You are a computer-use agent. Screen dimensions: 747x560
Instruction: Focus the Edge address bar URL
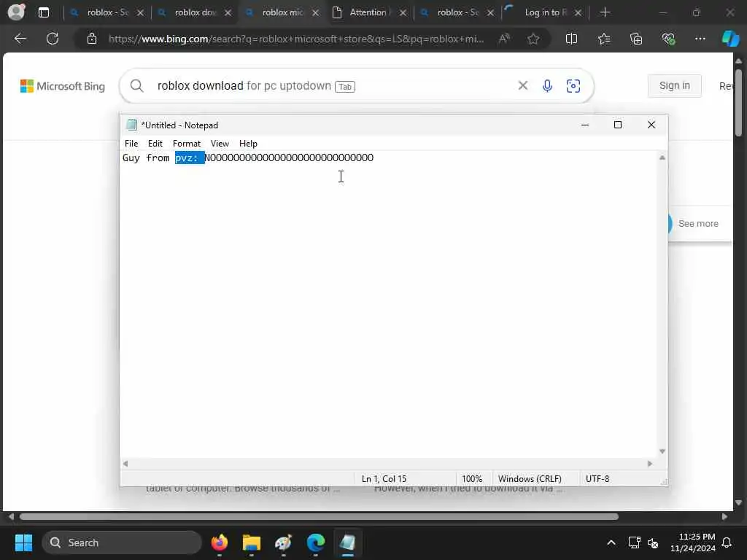pyautogui.click(x=295, y=39)
